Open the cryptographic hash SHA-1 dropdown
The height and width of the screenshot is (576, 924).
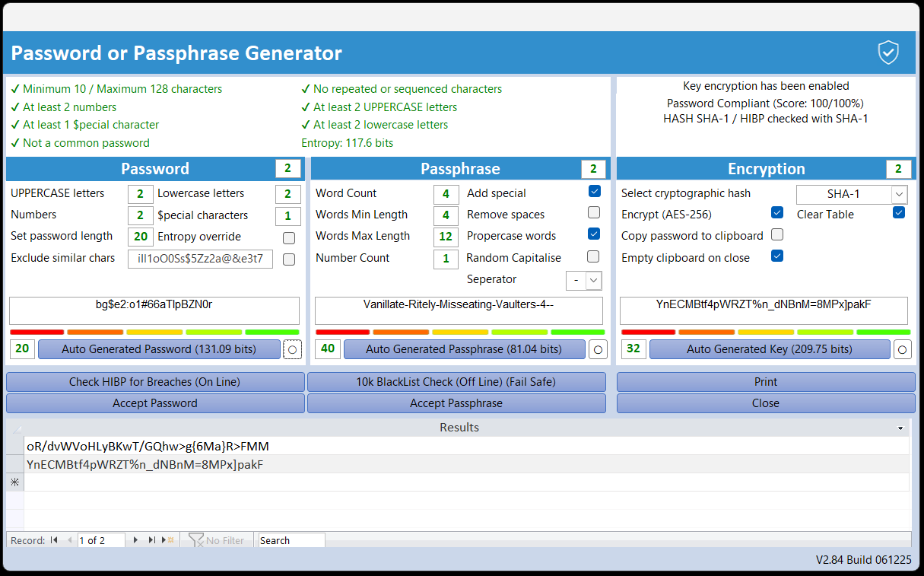[899, 194]
